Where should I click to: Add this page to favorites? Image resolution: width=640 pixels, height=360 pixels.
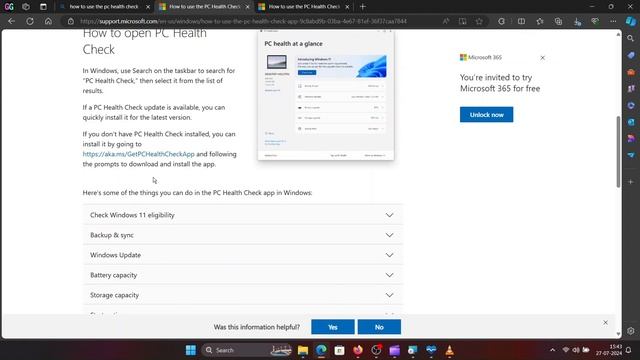(x=479, y=21)
